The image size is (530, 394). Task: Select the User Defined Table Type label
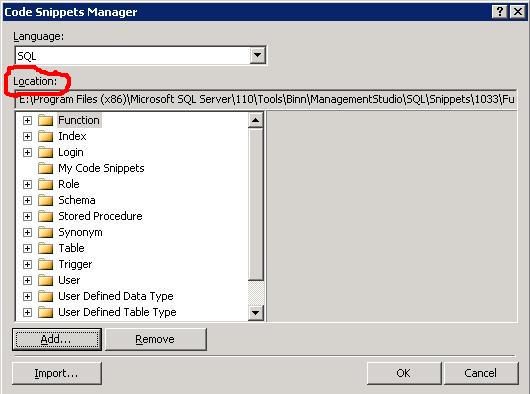coord(117,312)
